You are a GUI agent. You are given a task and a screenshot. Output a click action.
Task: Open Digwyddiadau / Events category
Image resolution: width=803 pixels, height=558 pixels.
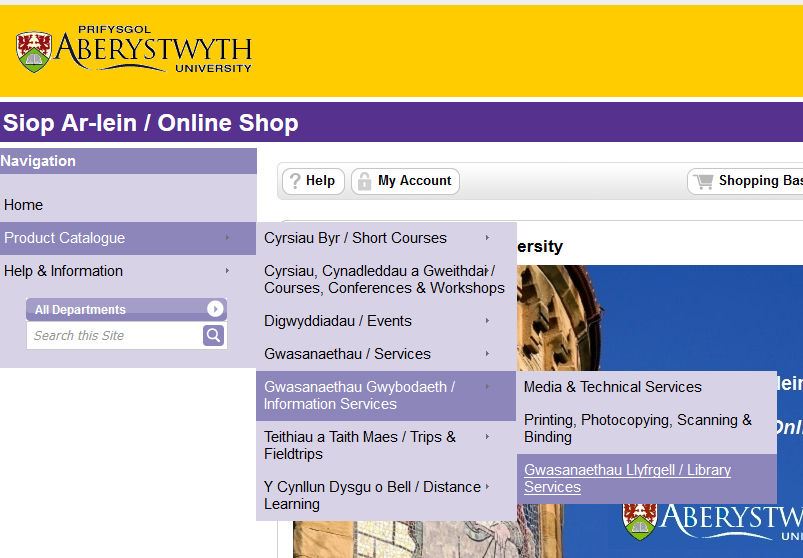coord(386,321)
